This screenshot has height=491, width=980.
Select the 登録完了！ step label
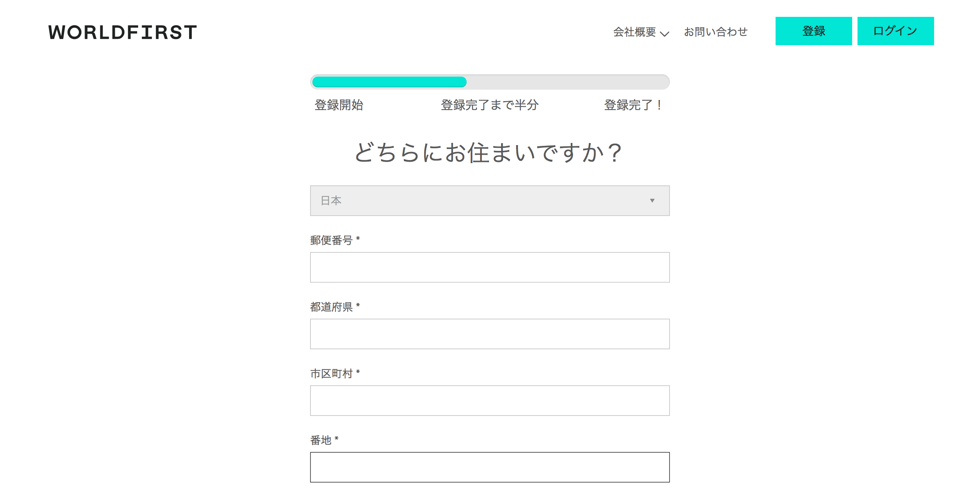tap(633, 105)
